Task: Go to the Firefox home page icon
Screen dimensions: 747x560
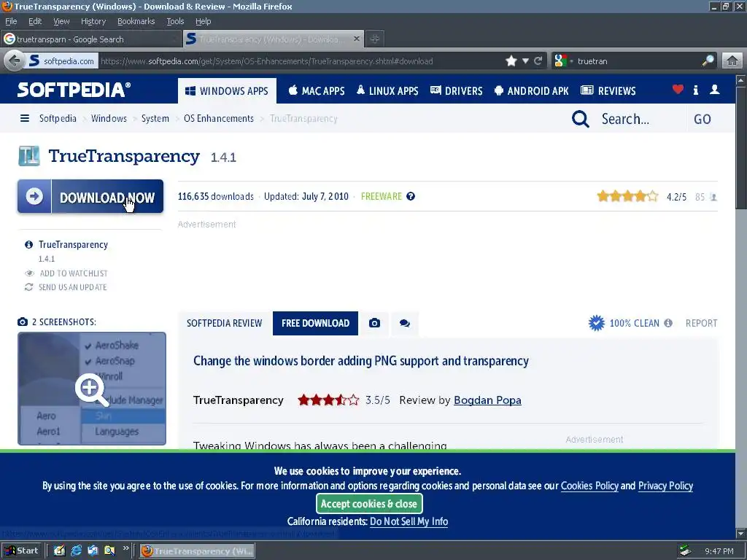Action: pyautogui.click(x=732, y=61)
